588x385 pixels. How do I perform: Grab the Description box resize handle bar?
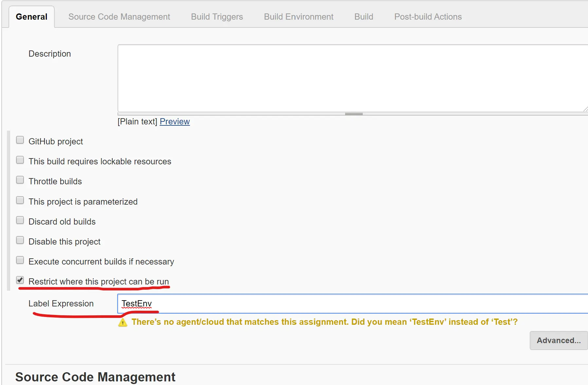pos(354,114)
